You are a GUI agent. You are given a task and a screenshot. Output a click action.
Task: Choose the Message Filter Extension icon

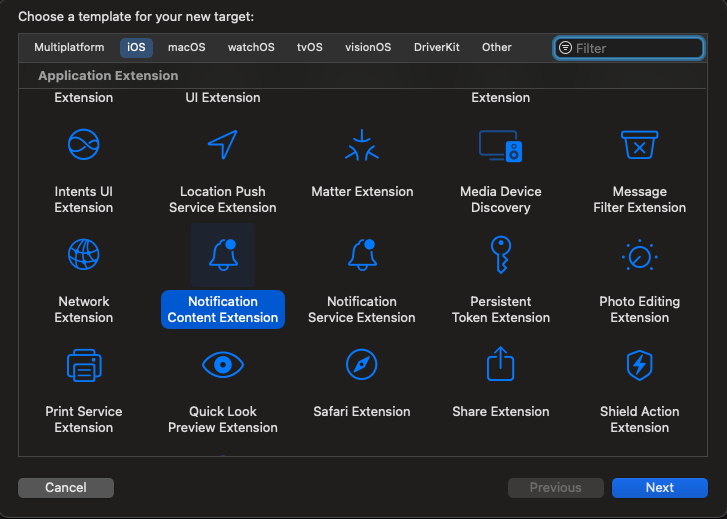(x=639, y=145)
